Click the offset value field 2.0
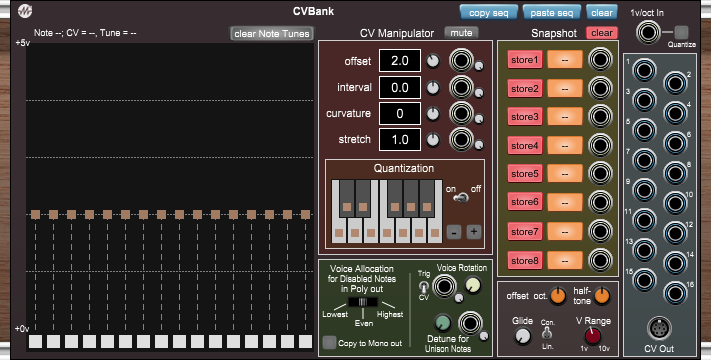The image size is (711, 360). 400,61
